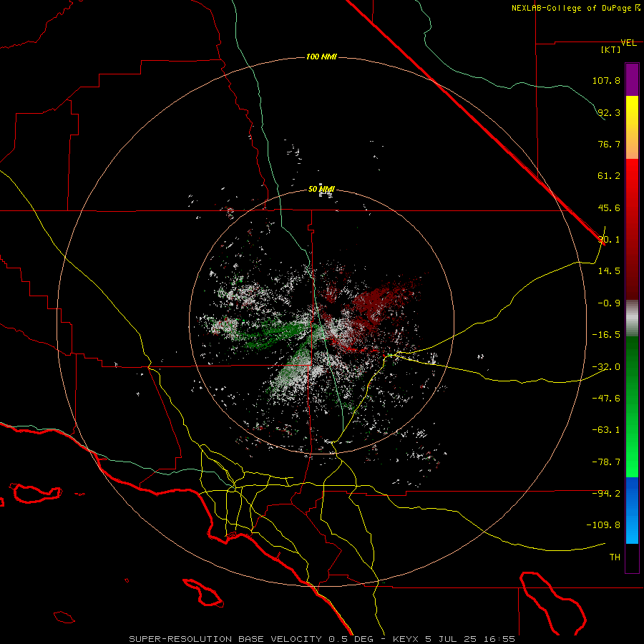The image size is (644, 644).
Task: Click the -63.1 velocity scale value
Action: [x=606, y=430]
